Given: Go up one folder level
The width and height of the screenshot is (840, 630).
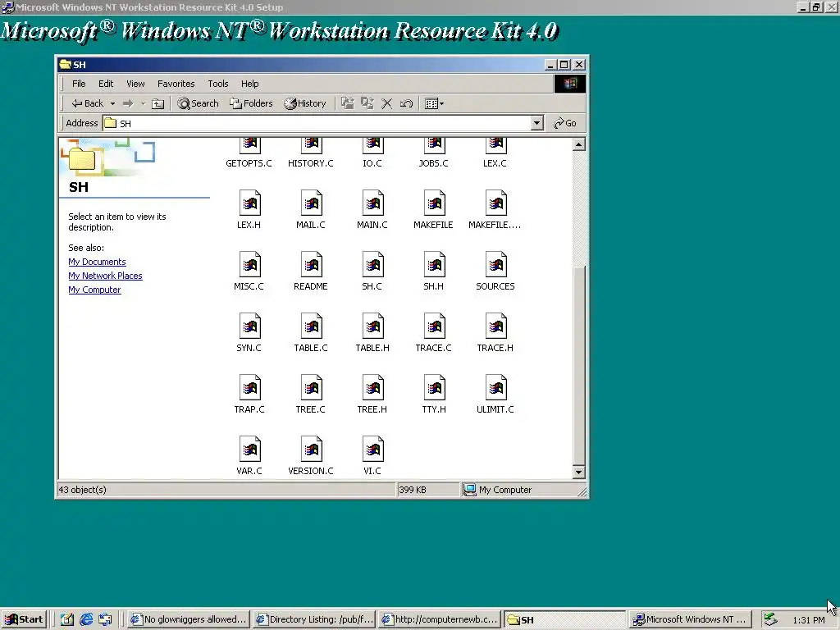Looking at the screenshot, I should [x=157, y=103].
